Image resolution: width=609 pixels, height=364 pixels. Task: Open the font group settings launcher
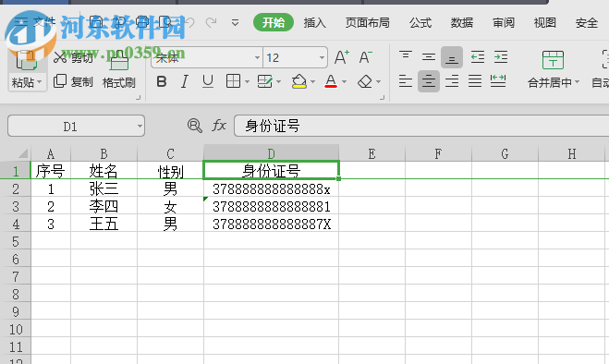click(x=382, y=98)
